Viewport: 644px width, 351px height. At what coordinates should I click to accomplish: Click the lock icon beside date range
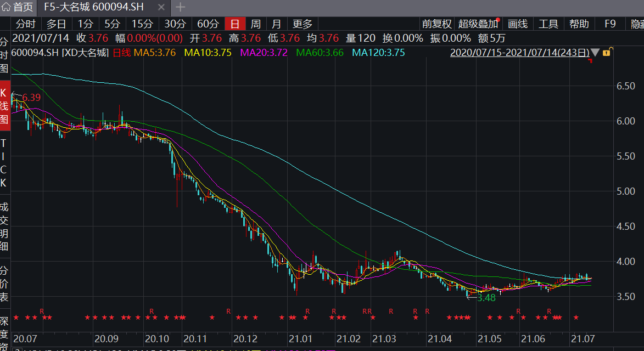pyautogui.click(x=607, y=53)
